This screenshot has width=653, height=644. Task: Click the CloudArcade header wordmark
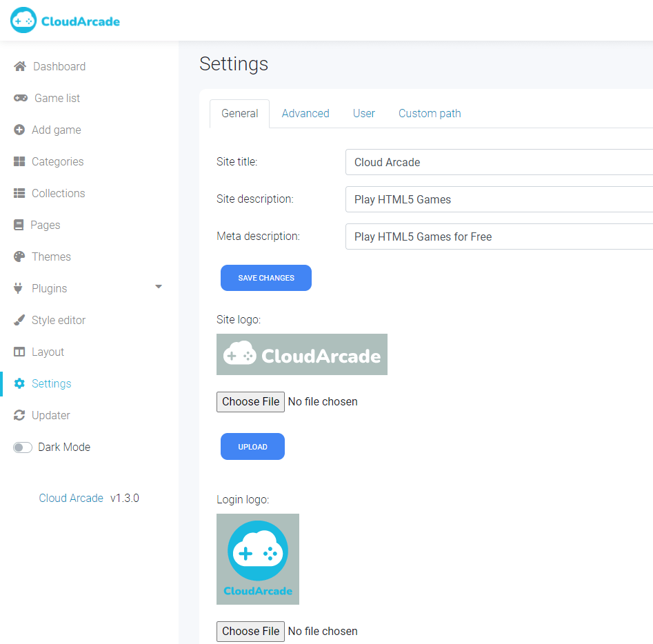click(81, 21)
